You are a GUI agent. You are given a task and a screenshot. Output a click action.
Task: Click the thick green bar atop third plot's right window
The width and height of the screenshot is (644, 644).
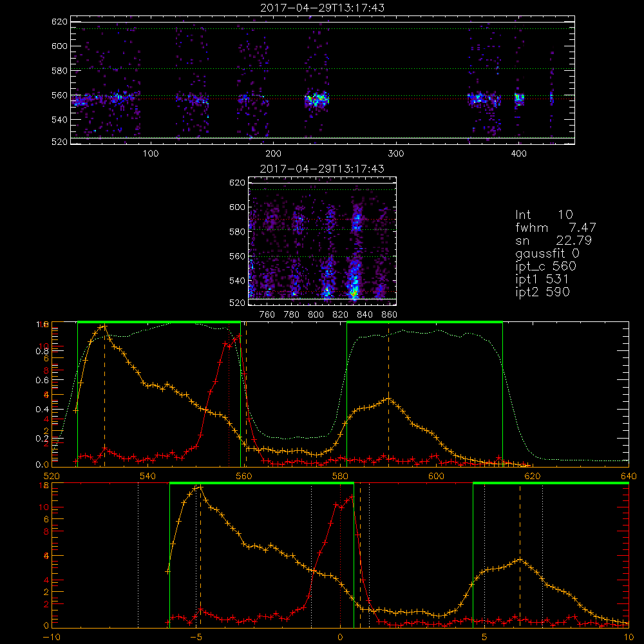[x=424, y=322]
